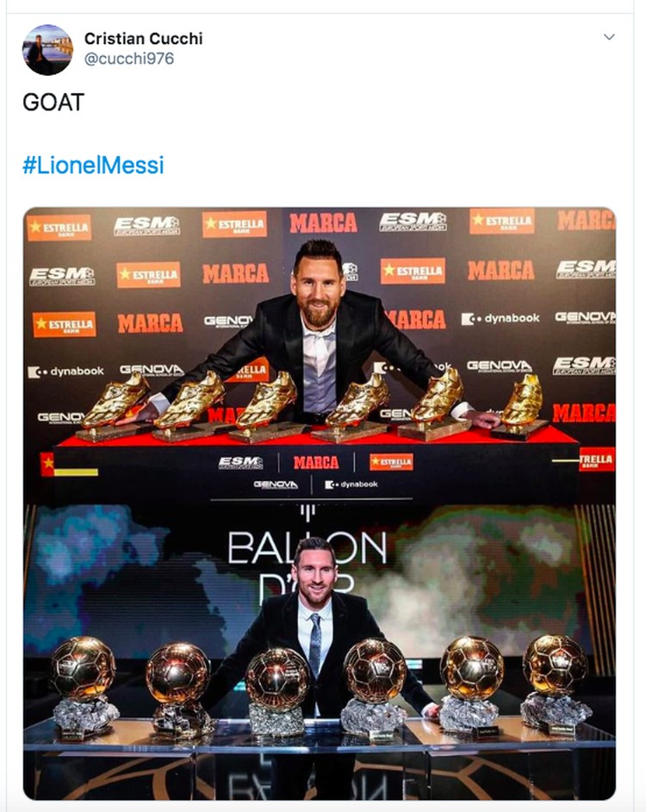Screen dimensions: 646x812
Task: Click the MARCA logo on the podium front
Action: (316, 462)
